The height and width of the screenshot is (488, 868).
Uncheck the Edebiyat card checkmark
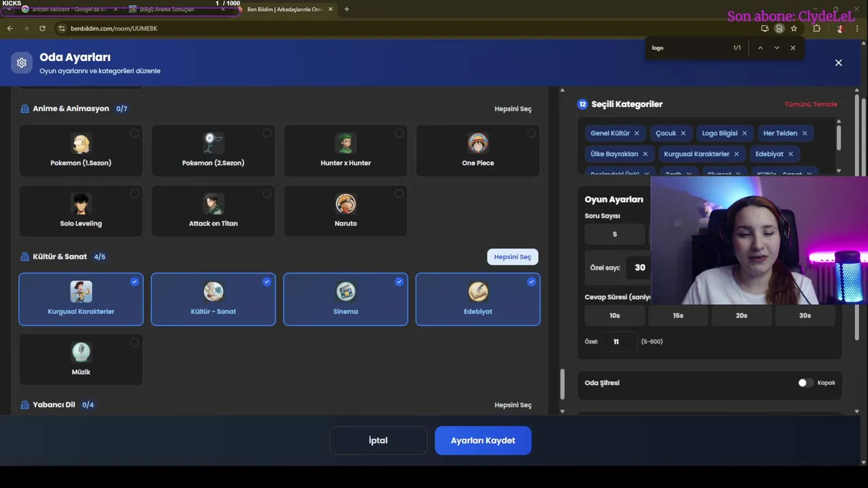click(531, 281)
